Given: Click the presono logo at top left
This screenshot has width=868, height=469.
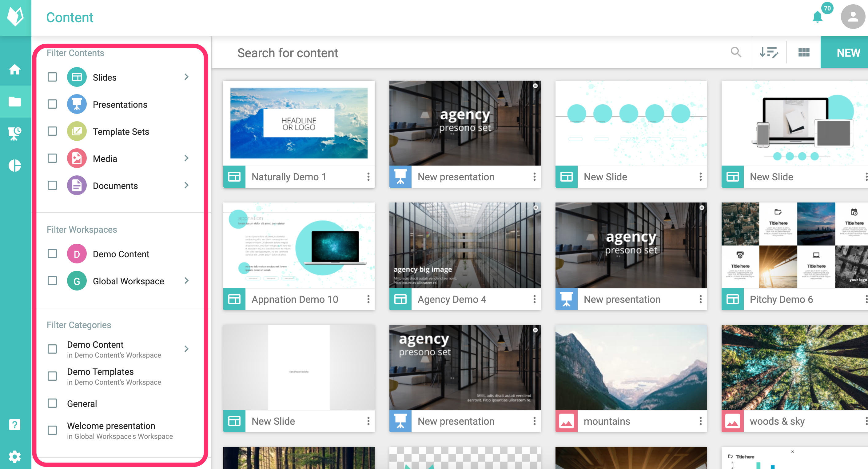Looking at the screenshot, I should pos(15,17).
